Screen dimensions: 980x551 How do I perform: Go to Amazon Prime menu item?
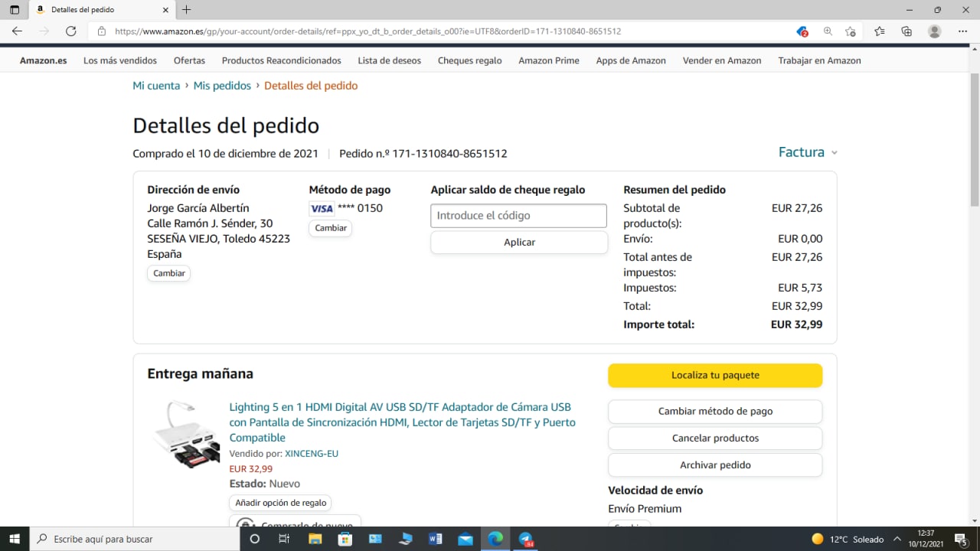(x=548, y=60)
